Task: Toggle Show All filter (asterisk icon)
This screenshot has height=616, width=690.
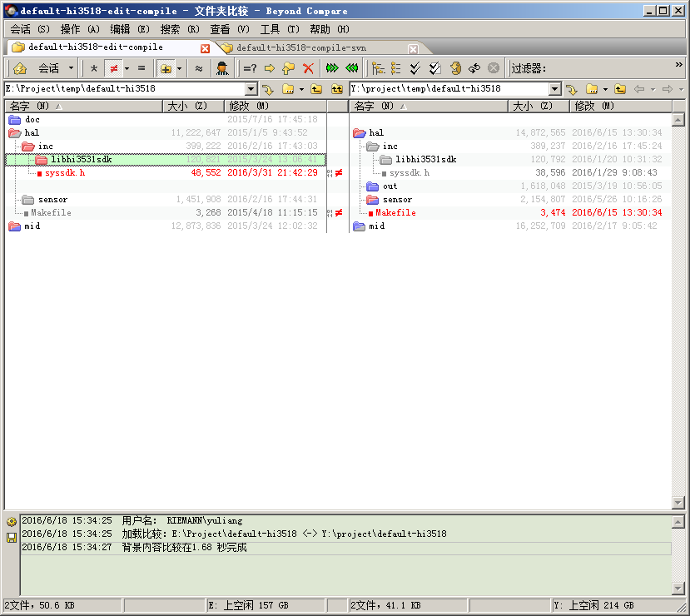Action: coord(94,68)
